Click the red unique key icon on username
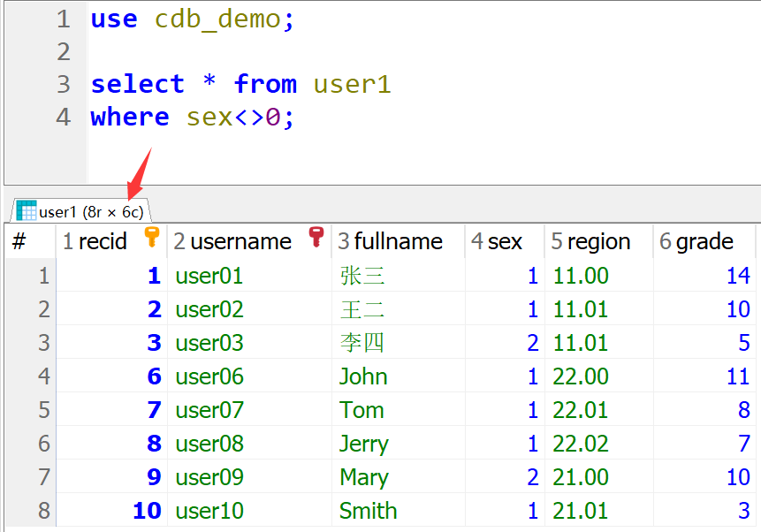Viewport: 761px width, 532px height. pyautogui.click(x=316, y=237)
